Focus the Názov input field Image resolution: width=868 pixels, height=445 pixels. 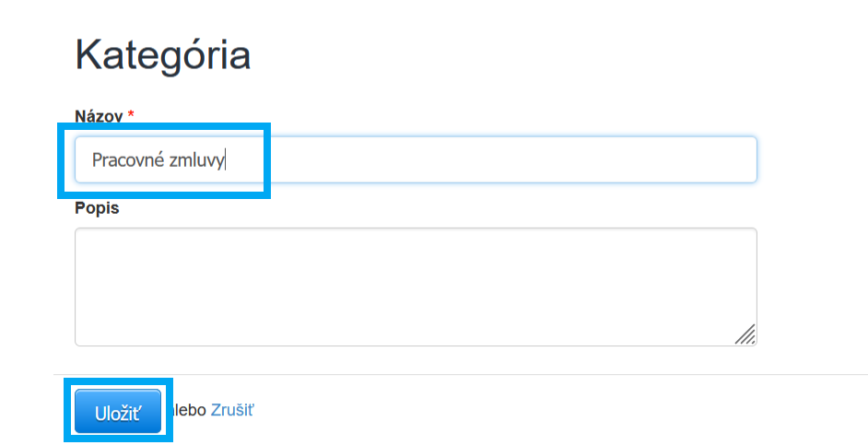415,159
